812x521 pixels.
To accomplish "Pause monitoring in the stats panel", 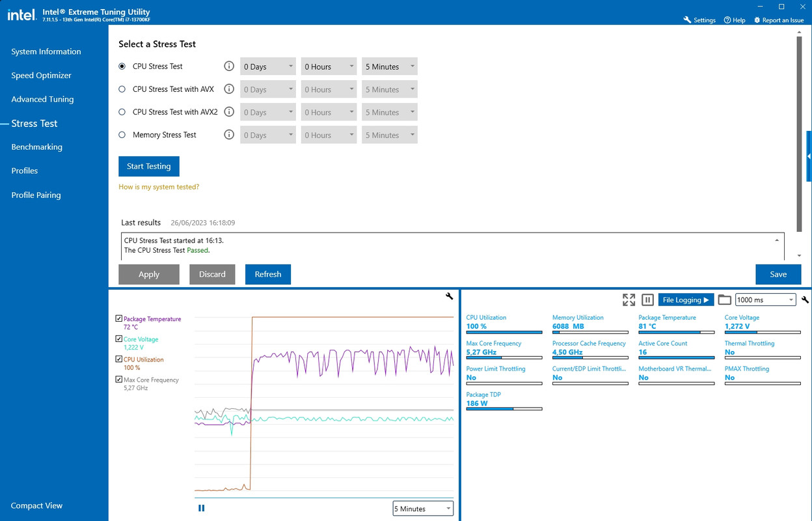I will click(647, 300).
